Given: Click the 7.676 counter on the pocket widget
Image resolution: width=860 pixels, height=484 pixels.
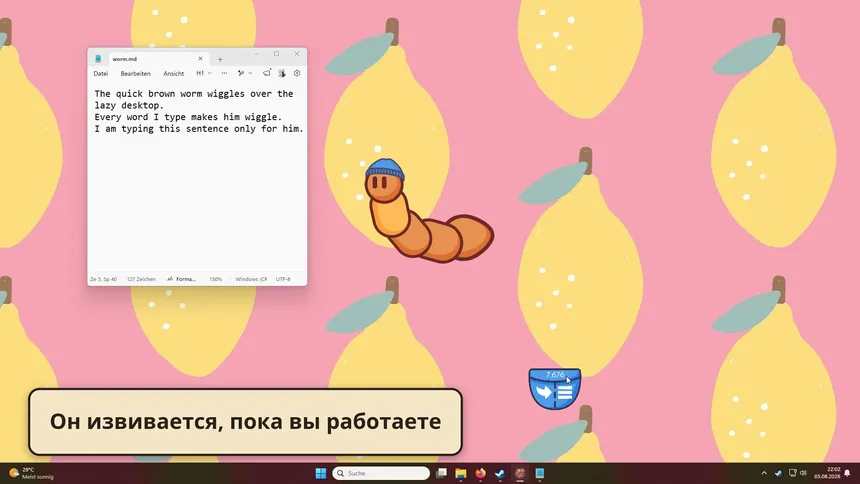Looking at the screenshot, I should point(555,375).
